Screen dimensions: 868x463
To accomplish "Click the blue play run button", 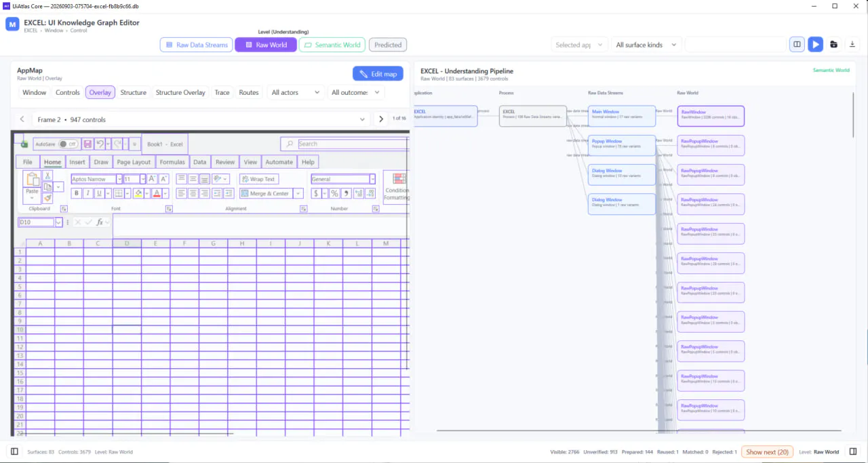I will [816, 45].
